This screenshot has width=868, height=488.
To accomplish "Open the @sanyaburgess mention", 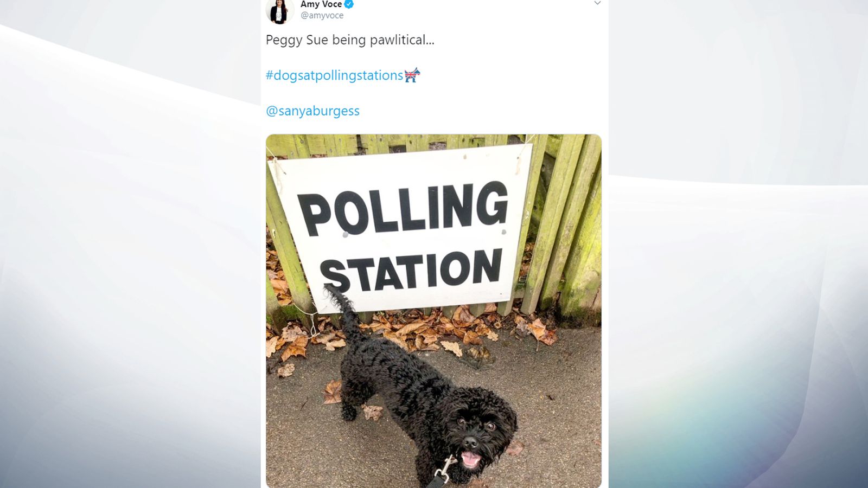I will (x=312, y=111).
